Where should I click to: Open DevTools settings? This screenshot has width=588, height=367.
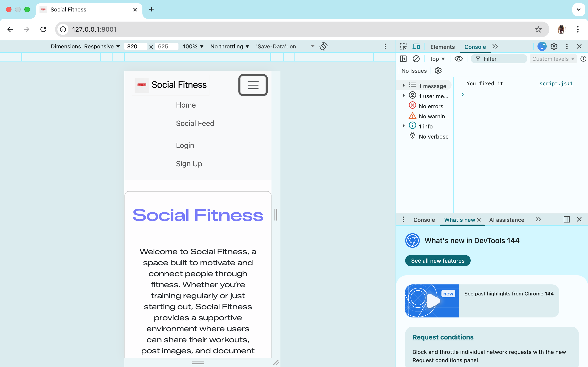point(554,46)
